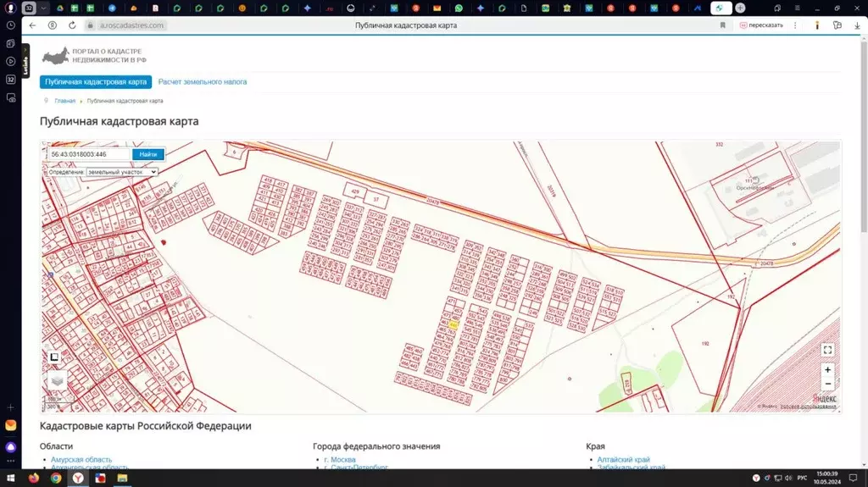Open the map layers selector

57,381
